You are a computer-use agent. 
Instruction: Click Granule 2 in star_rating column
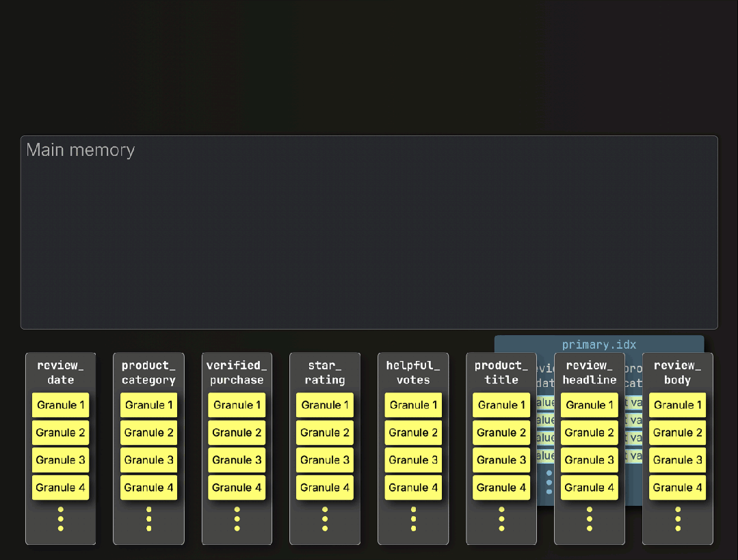click(325, 432)
